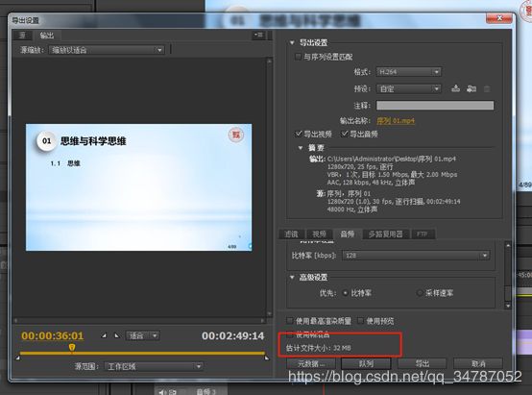The width and height of the screenshot is (532, 395).
Task: Switch to the 多路复用器 tab
Action: click(x=386, y=234)
